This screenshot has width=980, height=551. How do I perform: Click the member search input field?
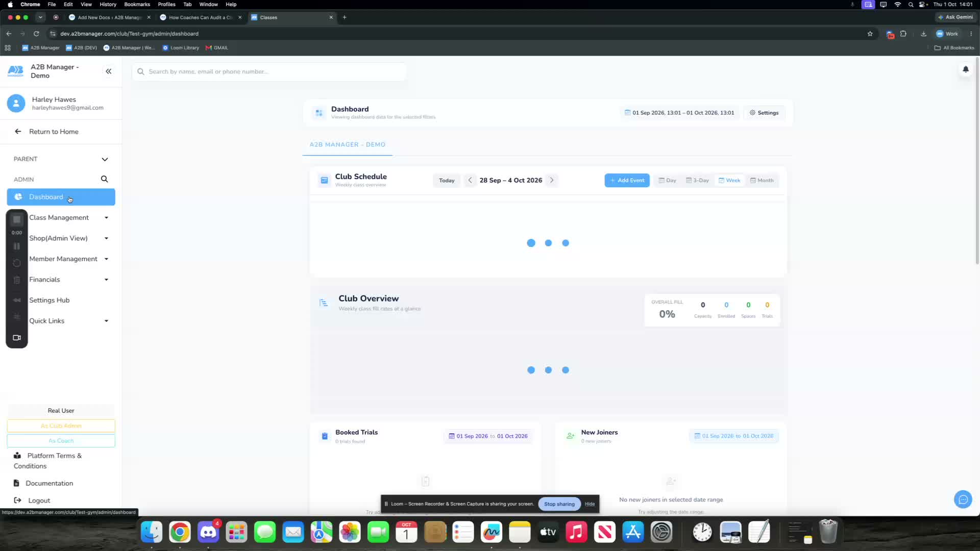point(269,71)
